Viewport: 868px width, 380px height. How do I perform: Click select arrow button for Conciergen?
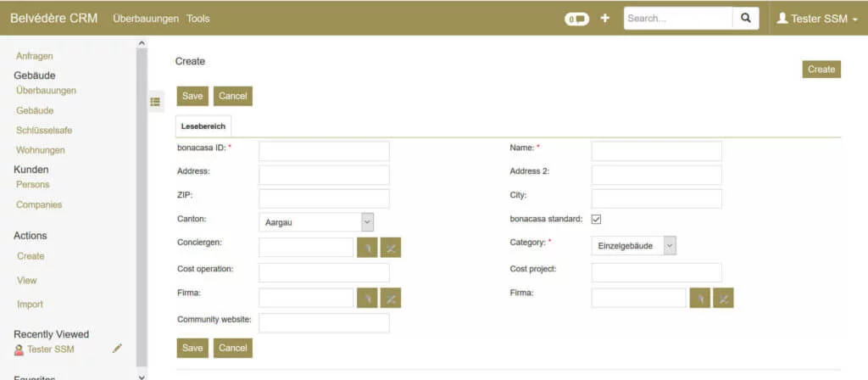[x=367, y=248]
